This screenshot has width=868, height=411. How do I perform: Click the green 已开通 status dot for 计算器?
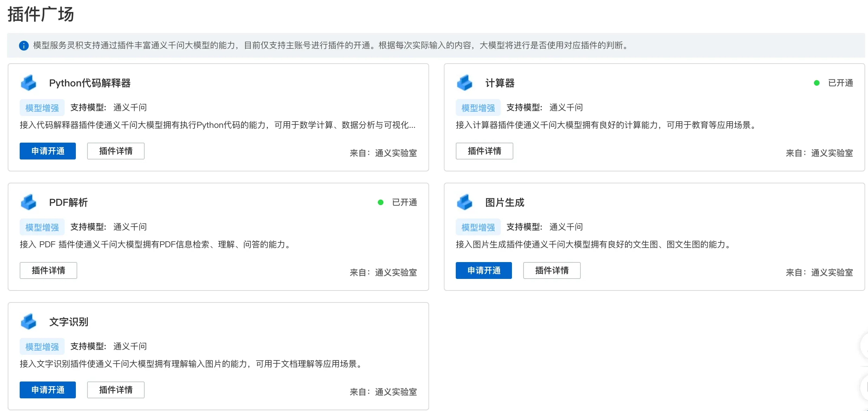click(x=817, y=83)
